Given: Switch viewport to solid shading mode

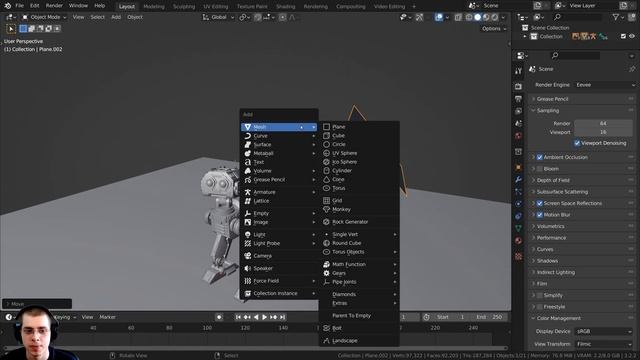Looking at the screenshot, I should pos(477,17).
